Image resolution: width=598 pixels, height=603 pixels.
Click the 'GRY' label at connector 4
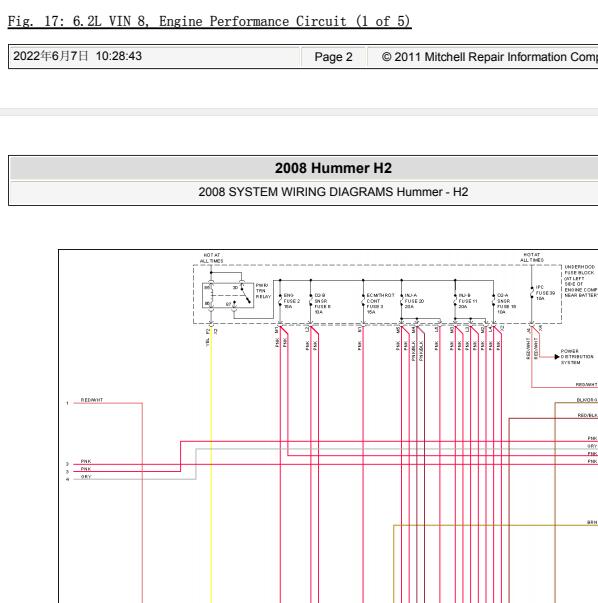86,476
